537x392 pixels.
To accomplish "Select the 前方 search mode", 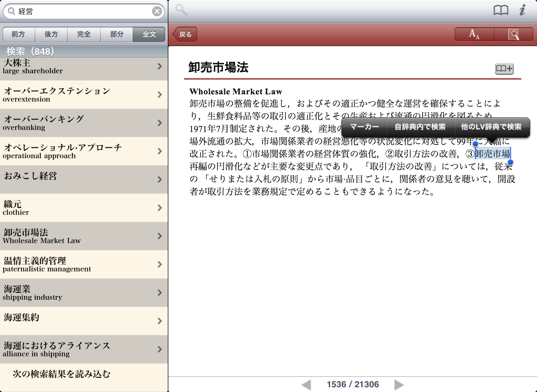I will pos(18,34).
